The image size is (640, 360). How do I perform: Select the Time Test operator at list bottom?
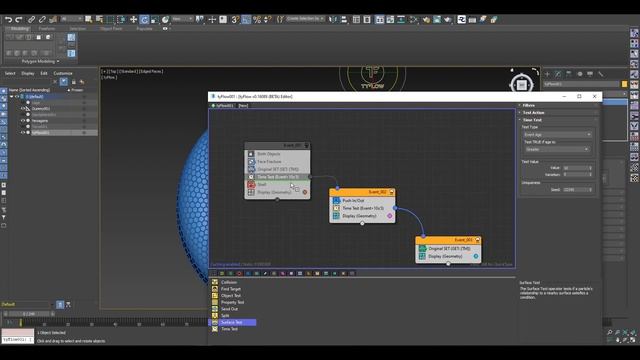(x=229, y=329)
